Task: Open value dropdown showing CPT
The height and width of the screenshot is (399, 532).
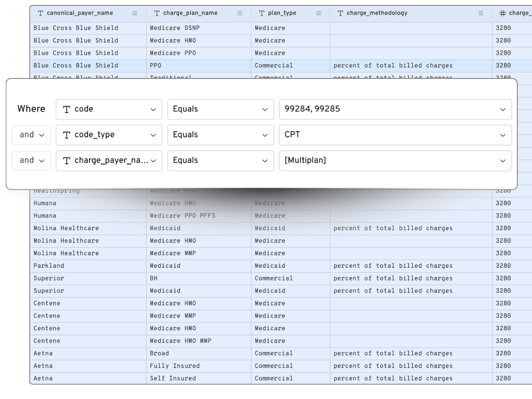Action: click(395, 135)
